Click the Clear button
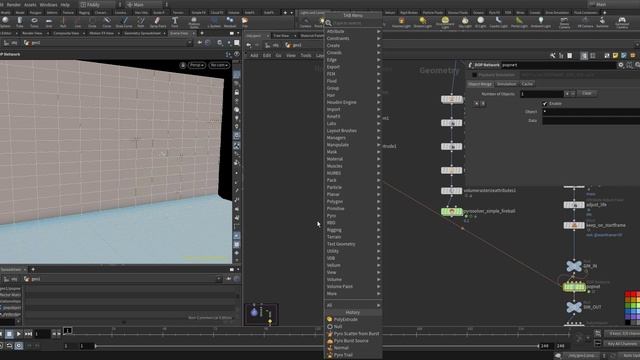This screenshot has height=360, width=640. coord(587,93)
